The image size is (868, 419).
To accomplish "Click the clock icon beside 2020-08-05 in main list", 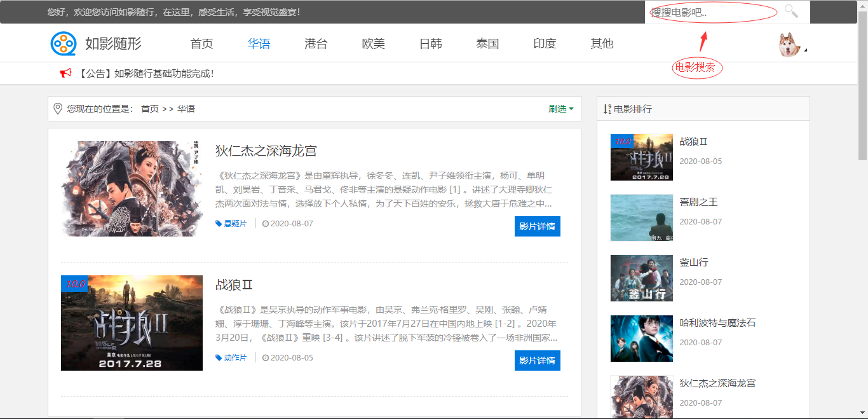I will tap(266, 358).
